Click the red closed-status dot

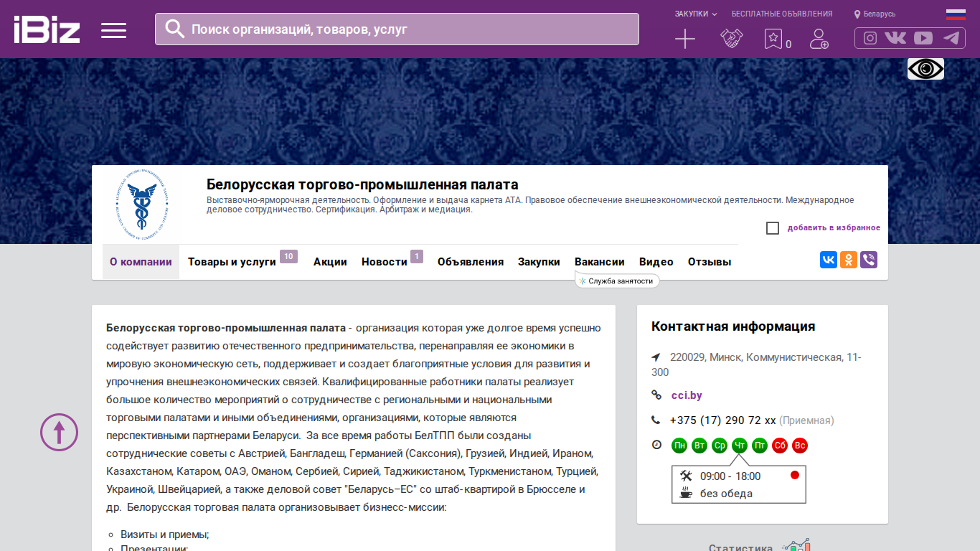(795, 475)
